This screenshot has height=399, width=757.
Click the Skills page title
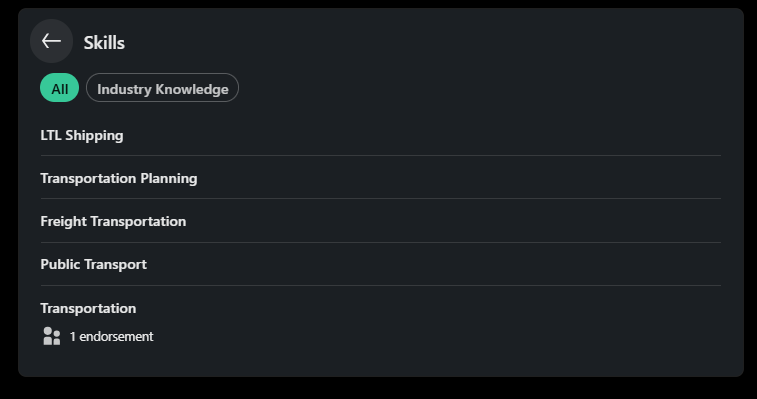tap(104, 43)
